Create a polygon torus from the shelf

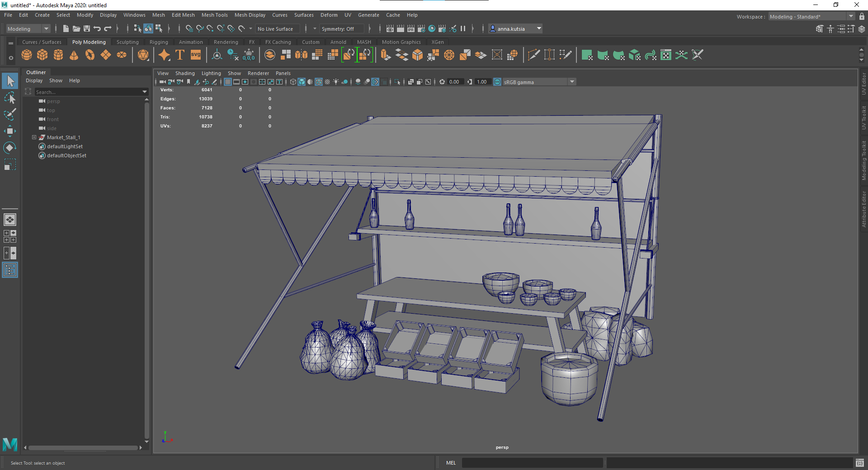pyautogui.click(x=90, y=55)
